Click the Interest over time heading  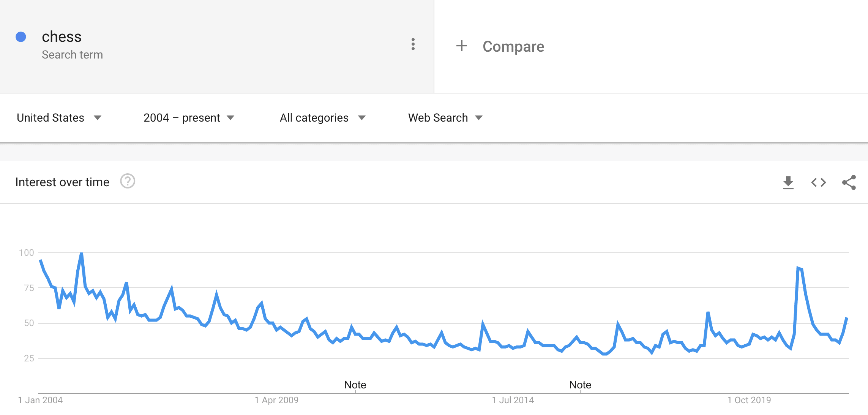click(x=62, y=182)
